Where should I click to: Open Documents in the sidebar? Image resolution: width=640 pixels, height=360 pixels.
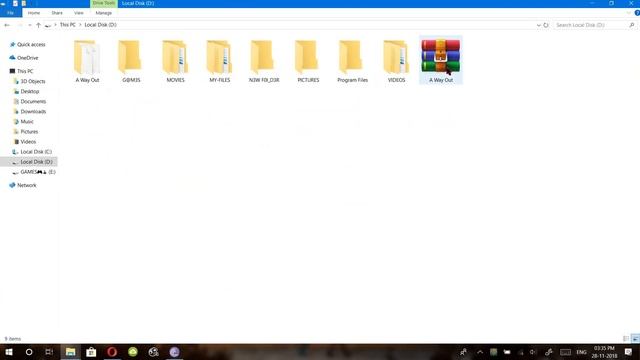30,101
